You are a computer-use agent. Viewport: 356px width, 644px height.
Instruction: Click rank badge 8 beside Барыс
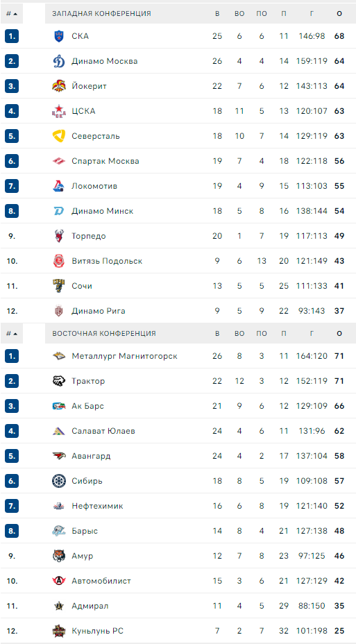(12, 531)
